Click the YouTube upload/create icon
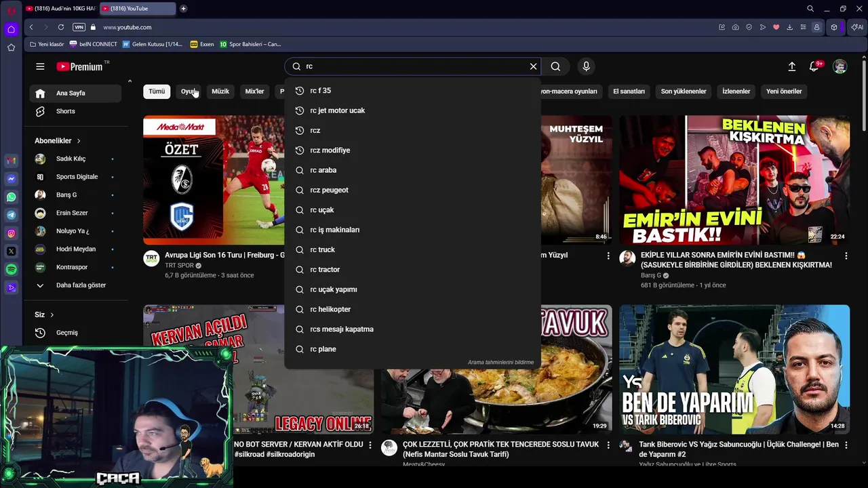This screenshot has height=488, width=868. click(x=791, y=66)
